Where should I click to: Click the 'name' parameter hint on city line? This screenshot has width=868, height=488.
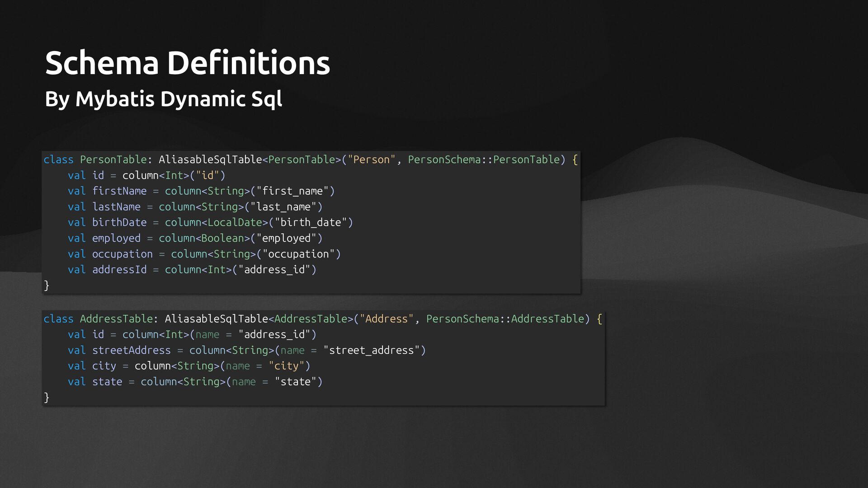237,366
